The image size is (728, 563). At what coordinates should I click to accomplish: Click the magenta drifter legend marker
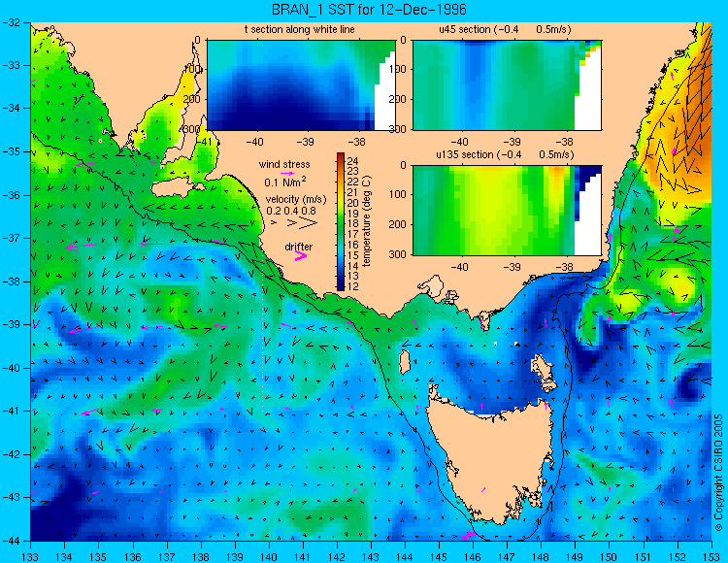(x=301, y=256)
